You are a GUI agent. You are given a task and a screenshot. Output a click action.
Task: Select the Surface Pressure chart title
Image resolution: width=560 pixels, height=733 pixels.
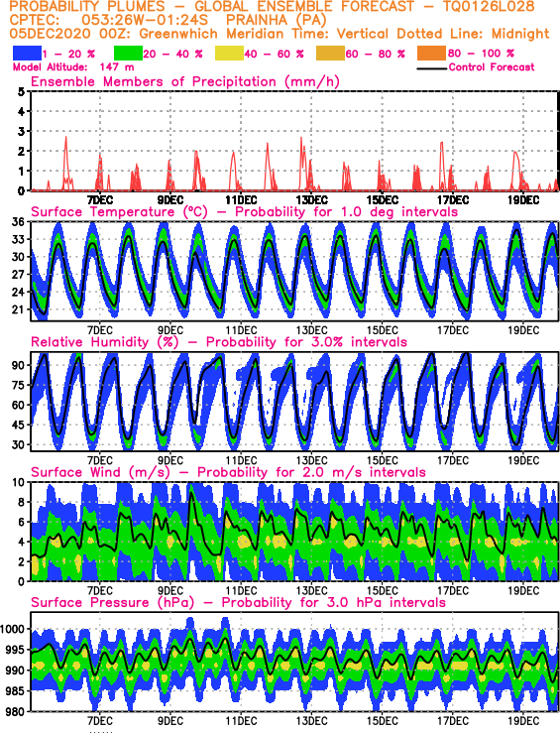tap(238, 602)
